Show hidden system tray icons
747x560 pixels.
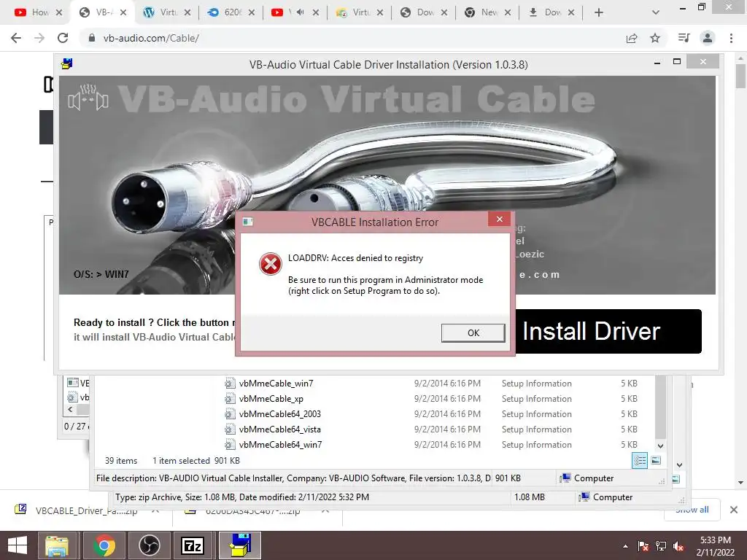[x=625, y=546]
